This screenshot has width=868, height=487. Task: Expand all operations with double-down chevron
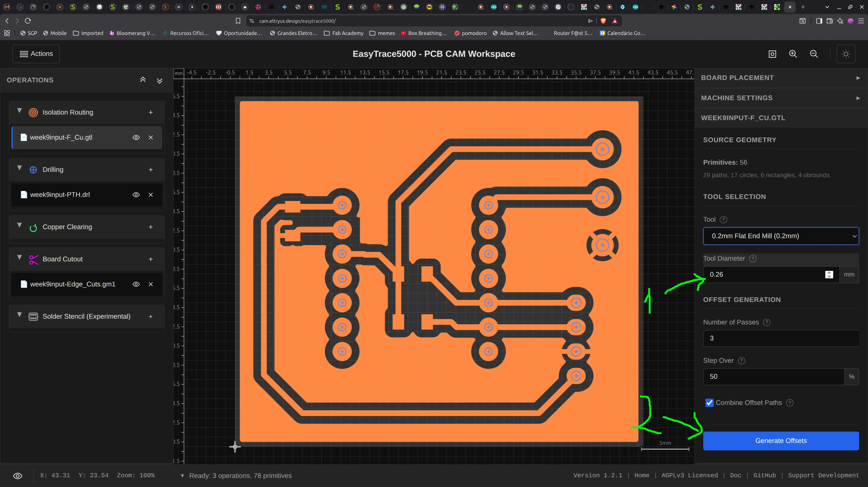click(x=160, y=81)
